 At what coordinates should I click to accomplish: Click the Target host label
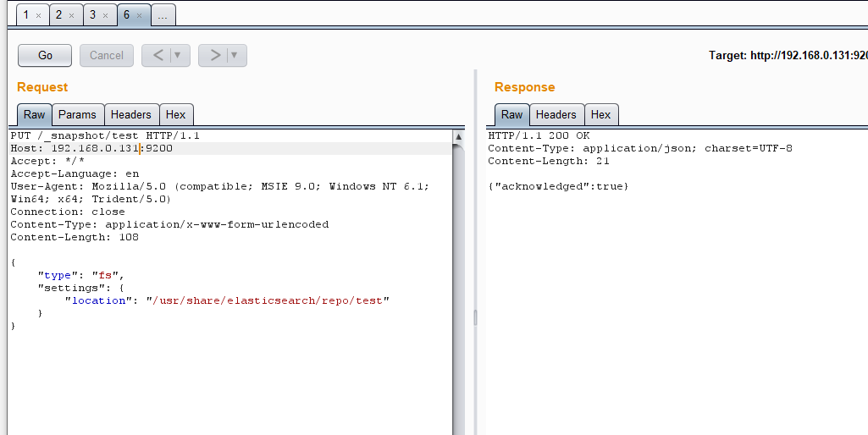click(x=788, y=55)
